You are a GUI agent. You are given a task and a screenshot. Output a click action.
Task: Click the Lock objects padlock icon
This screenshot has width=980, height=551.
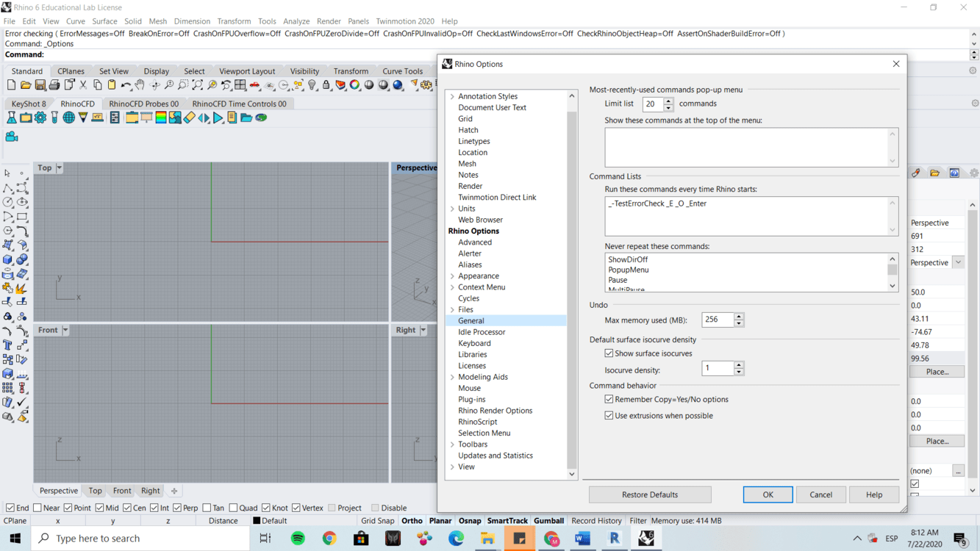326,85
